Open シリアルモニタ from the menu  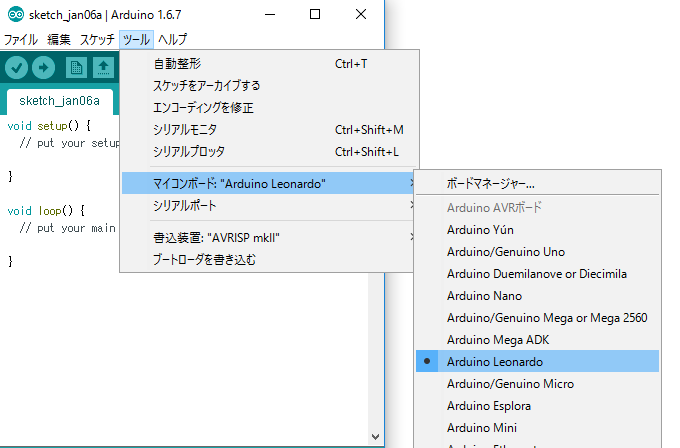[268, 130]
